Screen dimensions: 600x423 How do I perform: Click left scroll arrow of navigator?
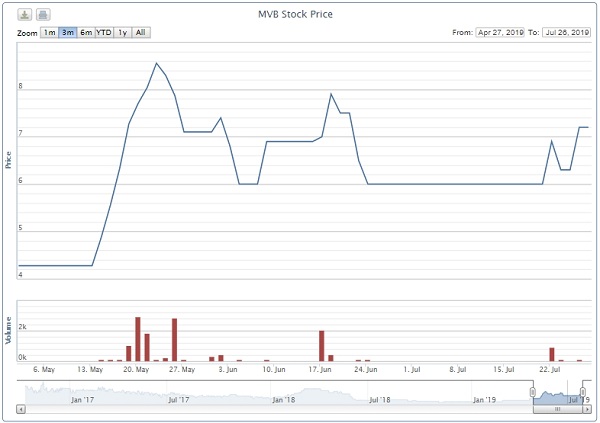coord(23,409)
